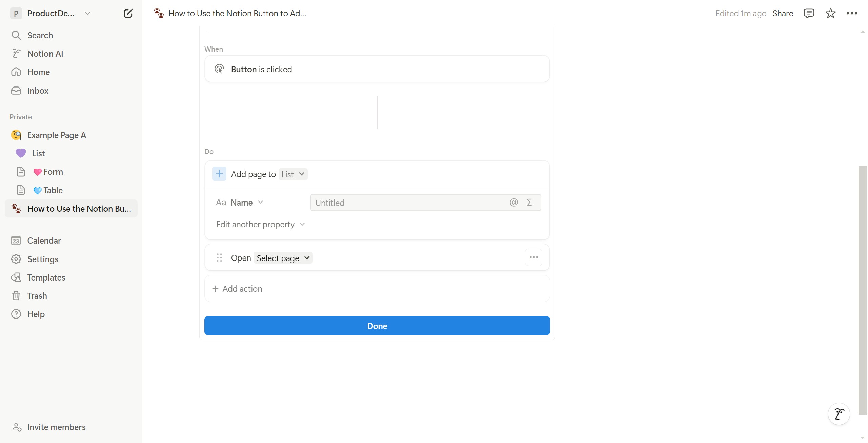
Task: Select the How to Use the Notion Button page
Action: click(x=71, y=209)
